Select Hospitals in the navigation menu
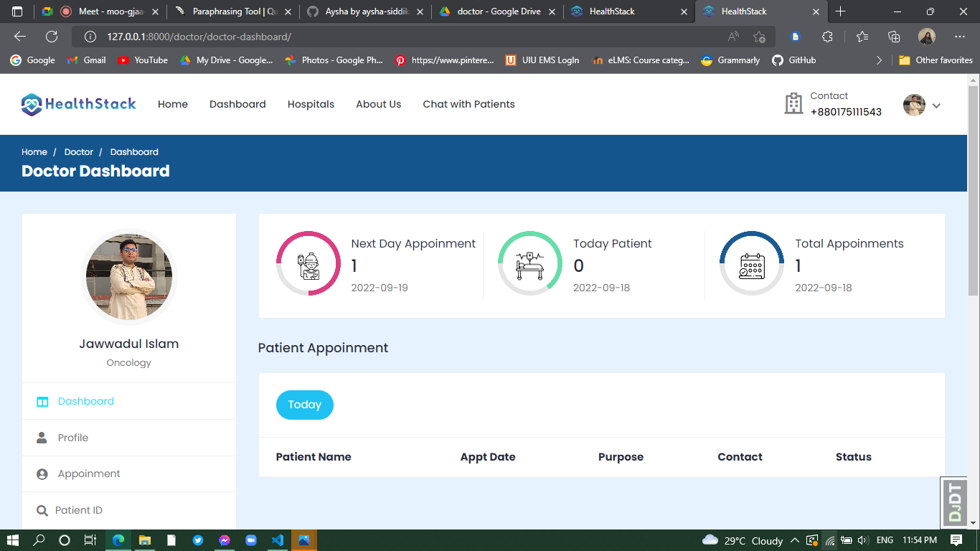The image size is (980, 551). [x=311, y=104]
